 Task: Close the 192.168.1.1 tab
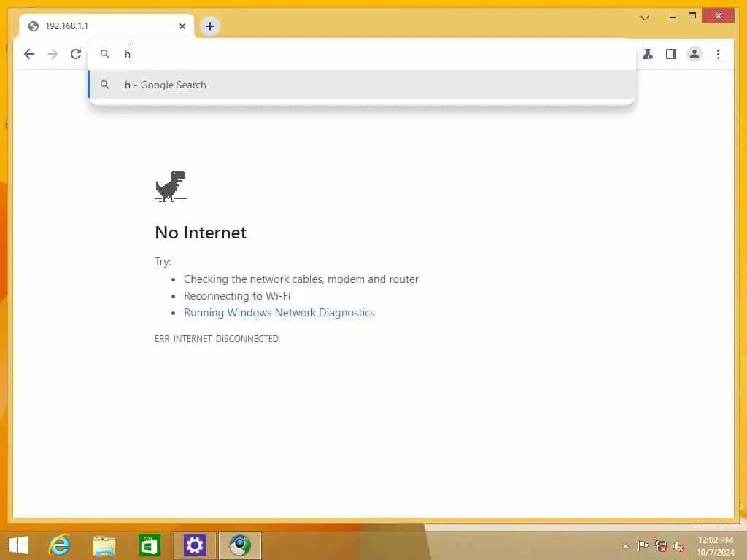tap(182, 26)
